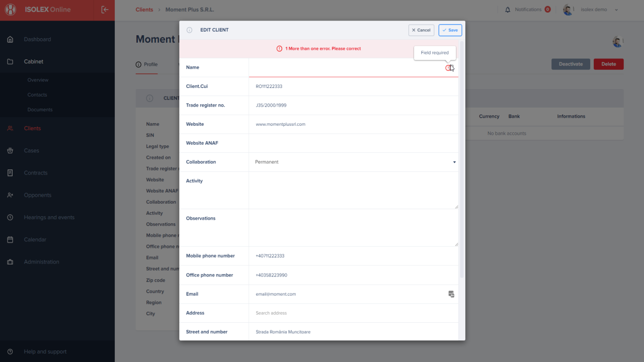Click the Notifications label
The height and width of the screenshot is (362, 644).
pos(528,10)
